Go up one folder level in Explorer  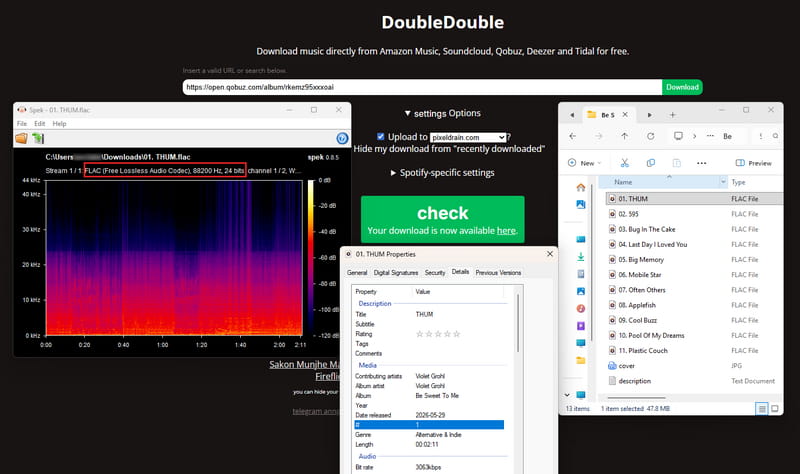click(624, 136)
